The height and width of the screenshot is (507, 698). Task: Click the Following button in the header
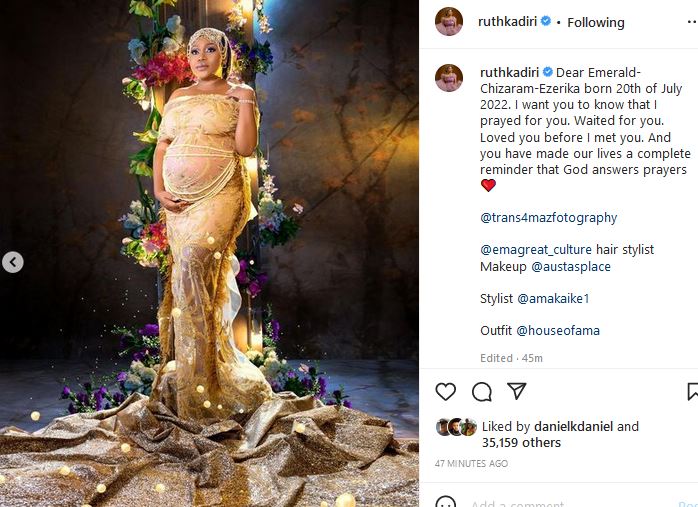tap(595, 22)
